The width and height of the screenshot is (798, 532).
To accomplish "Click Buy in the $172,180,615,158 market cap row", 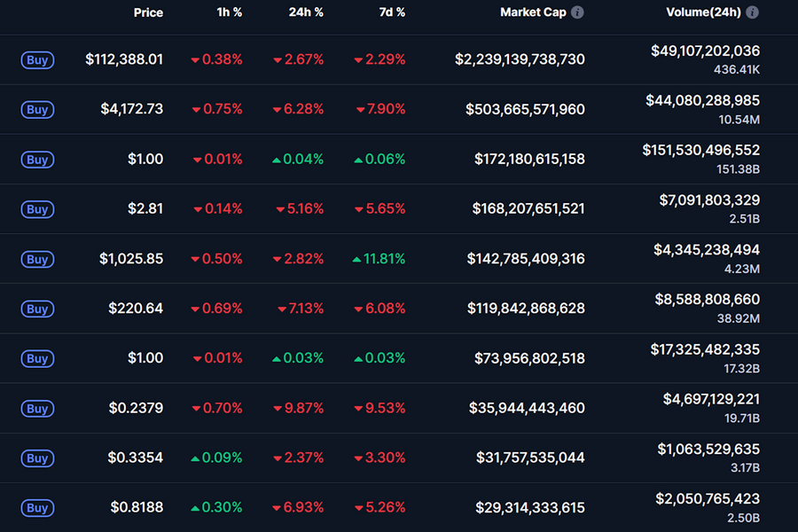I will coord(37,160).
